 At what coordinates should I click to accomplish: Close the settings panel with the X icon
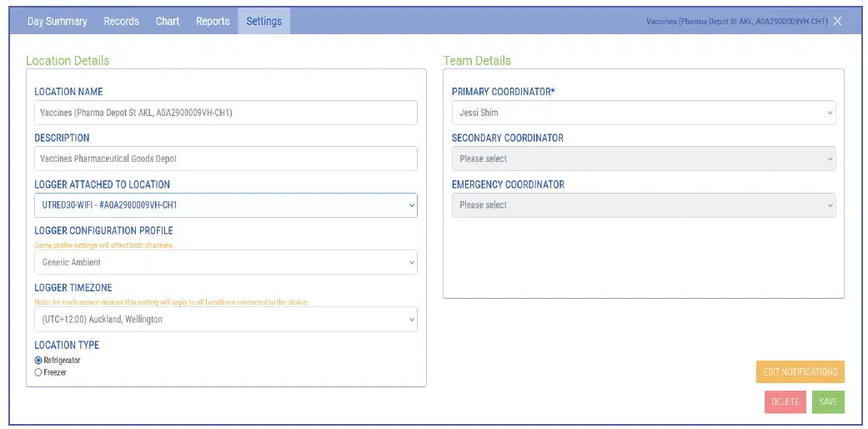tap(837, 22)
